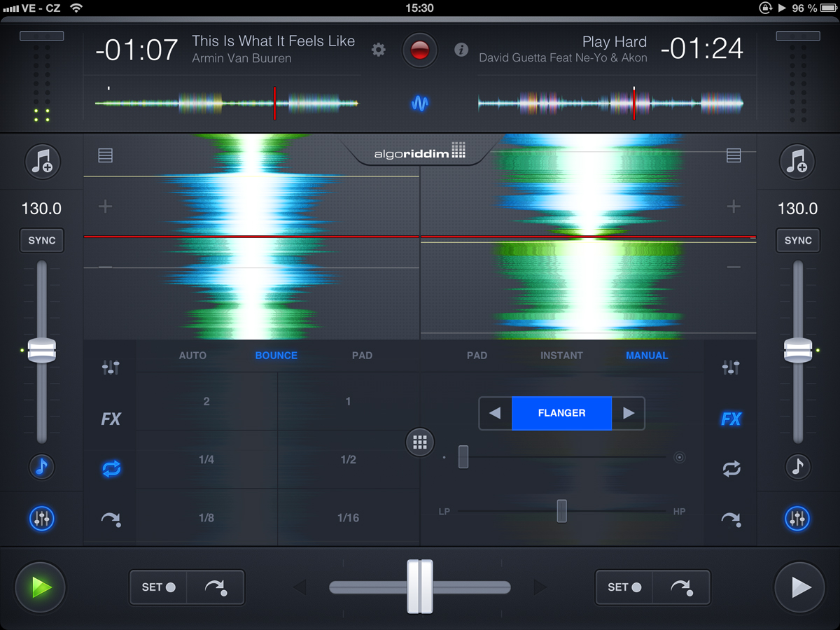
Task: Open the left deck equalizer icon
Action: click(x=111, y=367)
